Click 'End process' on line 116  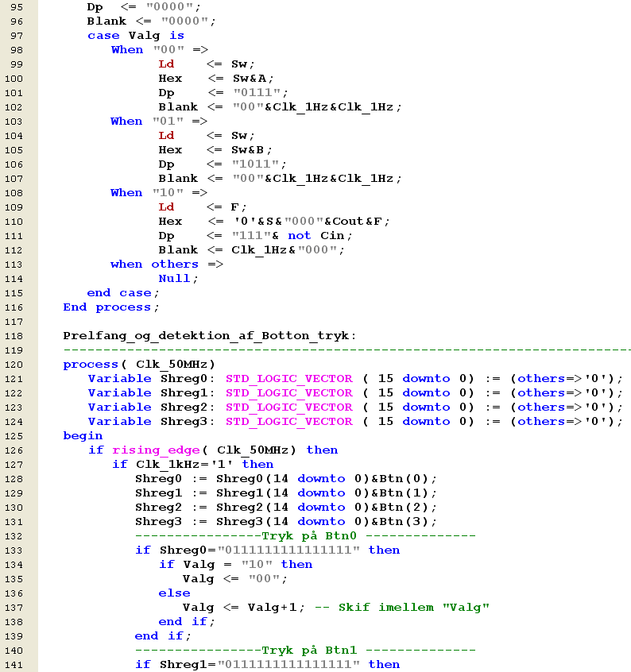(107, 307)
